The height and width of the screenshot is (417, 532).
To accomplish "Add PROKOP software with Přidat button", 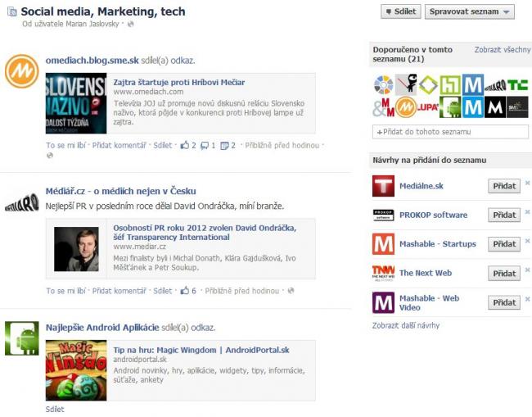I will [x=504, y=215].
